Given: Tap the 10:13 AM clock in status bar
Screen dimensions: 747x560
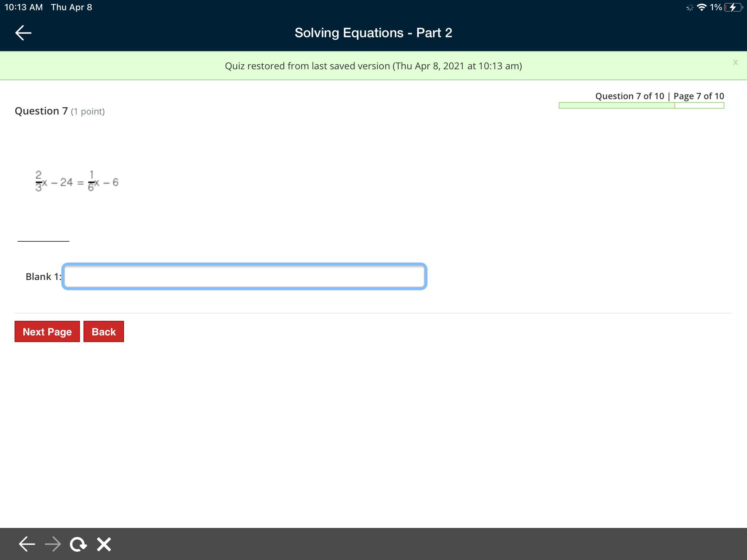Looking at the screenshot, I should pyautogui.click(x=24, y=7).
